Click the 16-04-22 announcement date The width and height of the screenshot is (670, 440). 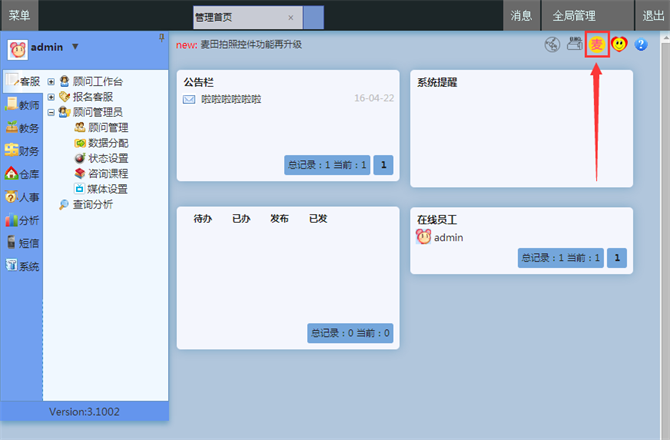pyautogui.click(x=374, y=98)
